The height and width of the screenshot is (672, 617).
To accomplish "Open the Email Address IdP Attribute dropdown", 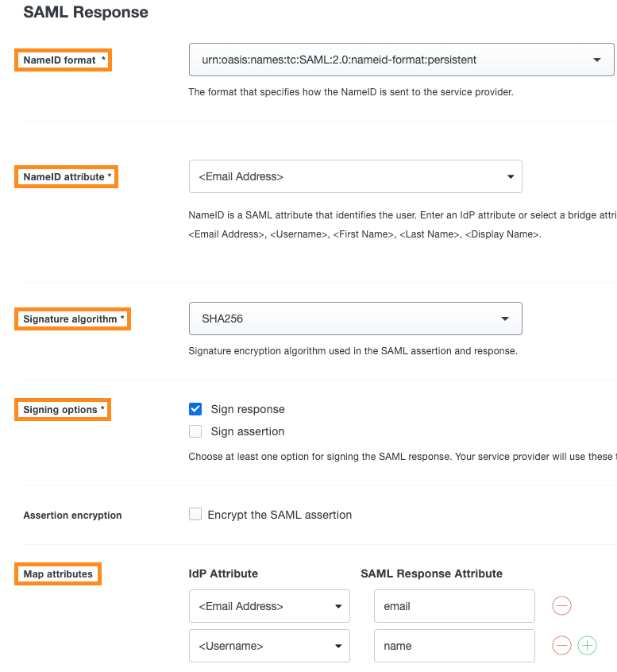I will (x=270, y=605).
